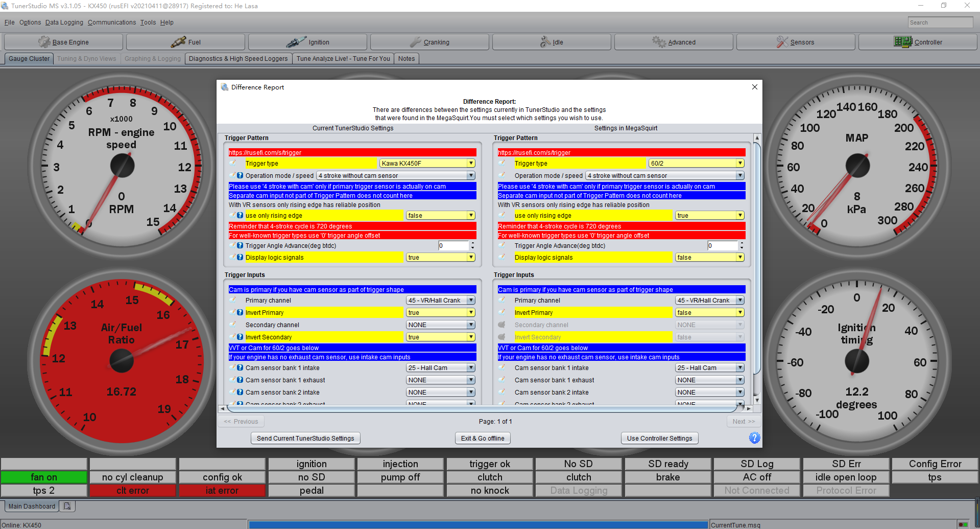Switch to Notes tab

pyautogui.click(x=407, y=58)
